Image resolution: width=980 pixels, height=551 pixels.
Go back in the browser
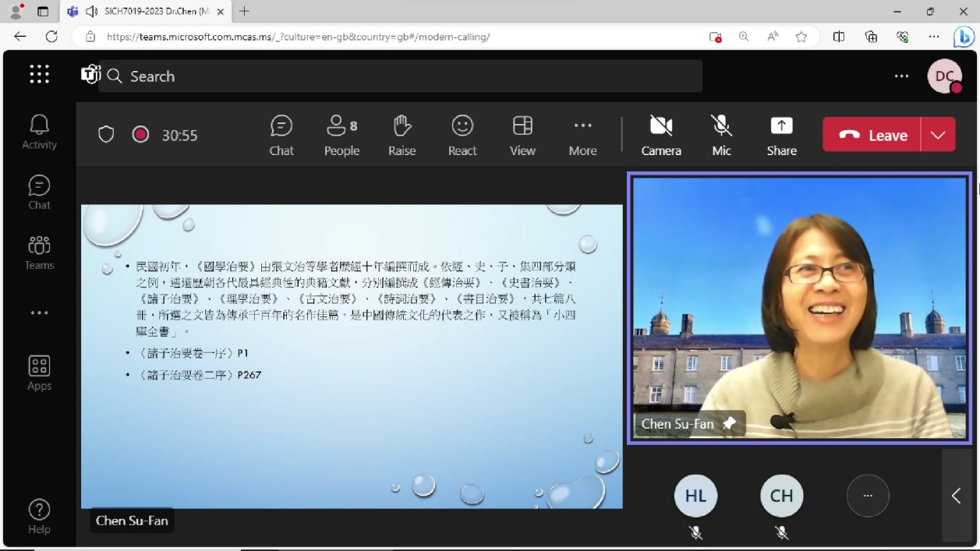[x=20, y=37]
